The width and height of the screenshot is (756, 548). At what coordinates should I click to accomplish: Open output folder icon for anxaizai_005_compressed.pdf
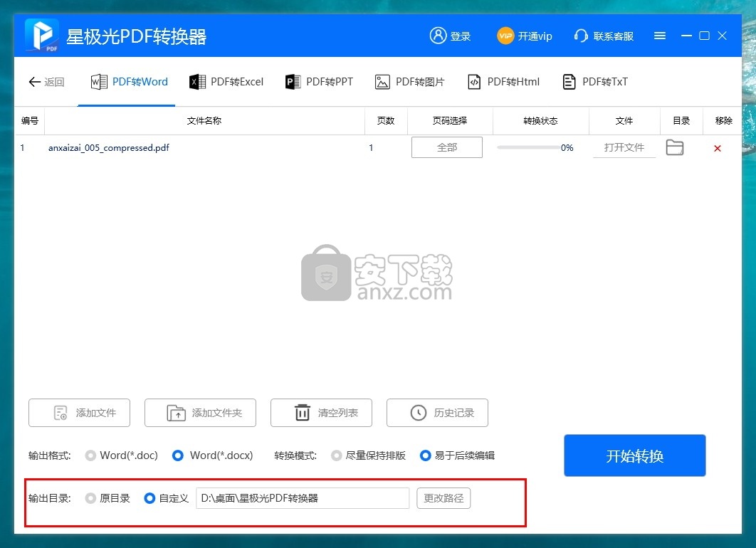(675, 147)
